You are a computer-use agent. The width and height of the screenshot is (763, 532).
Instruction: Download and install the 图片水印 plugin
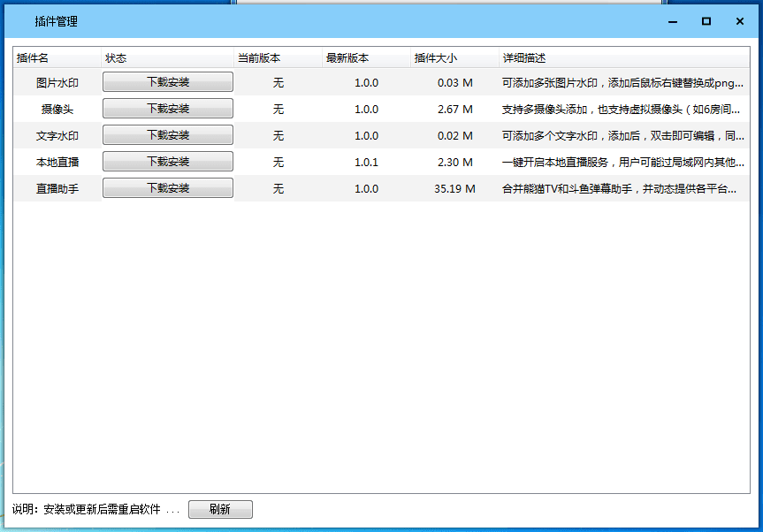pos(167,81)
